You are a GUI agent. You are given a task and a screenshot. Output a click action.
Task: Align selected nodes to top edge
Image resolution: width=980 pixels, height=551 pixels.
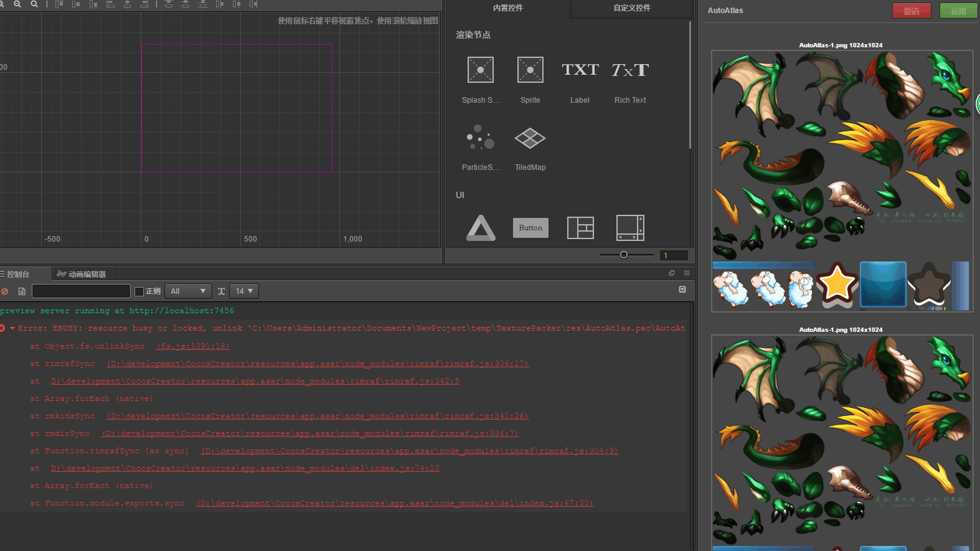(x=59, y=4)
